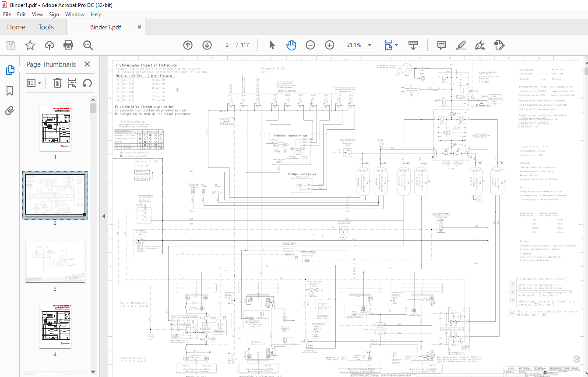The width and height of the screenshot is (588, 377).
Task: Activate the hand pan tool
Action: (x=291, y=45)
